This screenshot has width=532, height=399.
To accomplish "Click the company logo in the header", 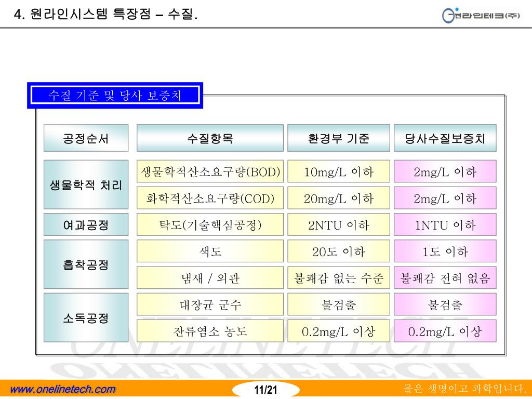I will 481,15.
